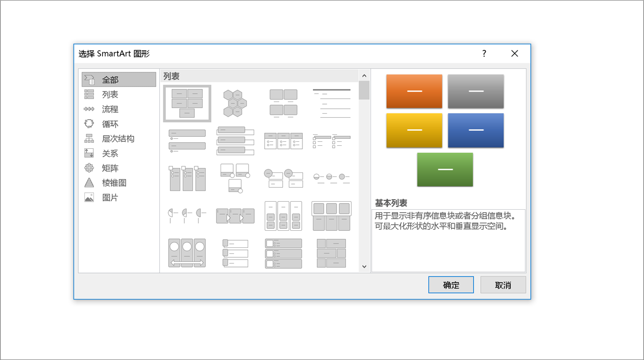Viewport: 644px width, 360px height.
Task: Confirm with the 确定 button
Action: click(x=451, y=285)
